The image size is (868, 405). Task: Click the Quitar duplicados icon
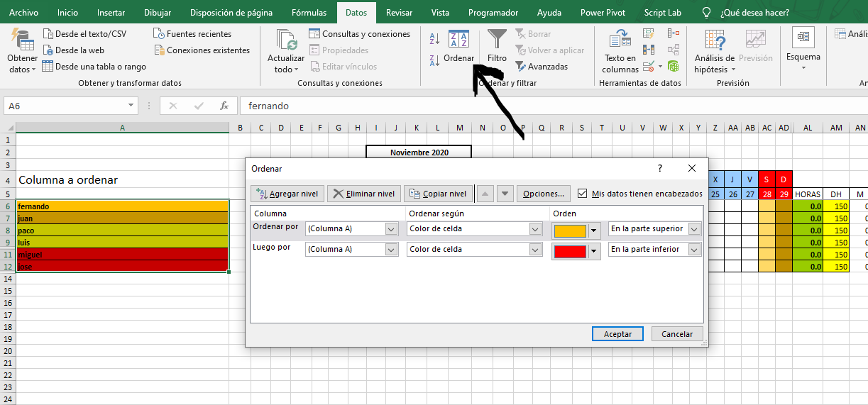(x=649, y=50)
